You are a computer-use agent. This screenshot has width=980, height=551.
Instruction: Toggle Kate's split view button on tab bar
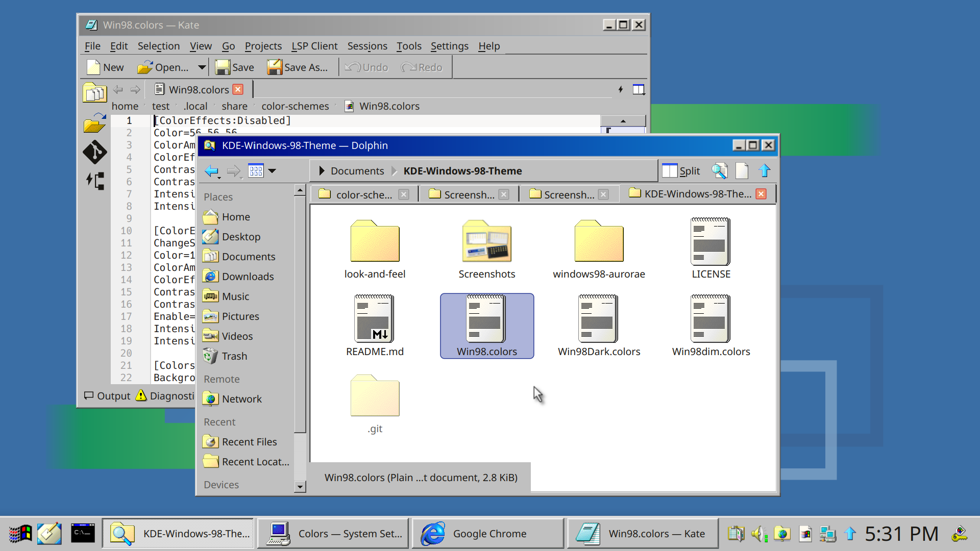tap(639, 90)
